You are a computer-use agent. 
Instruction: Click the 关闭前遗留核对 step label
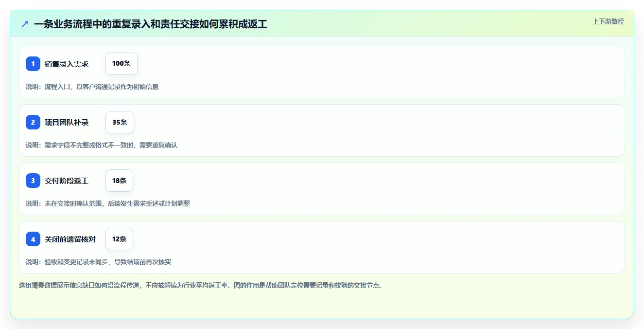pyautogui.click(x=70, y=239)
